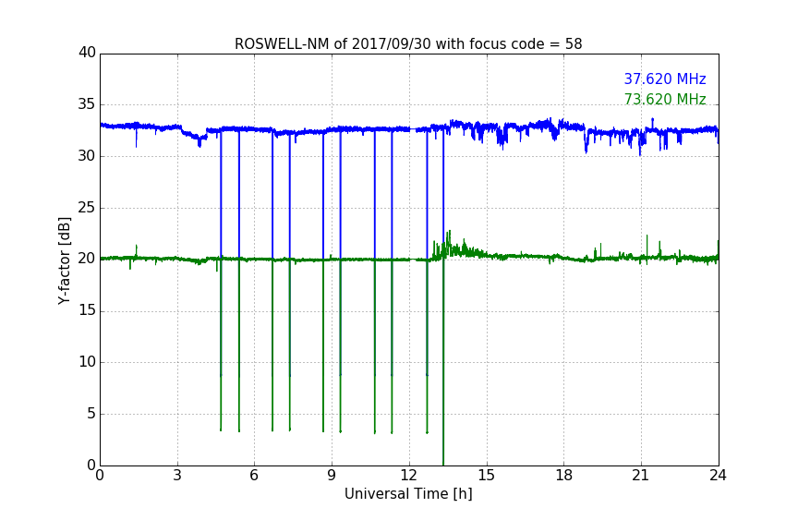Screen dimensions: 798x532
Task: Click the y-axis tick label '30'
Action: coord(87,156)
